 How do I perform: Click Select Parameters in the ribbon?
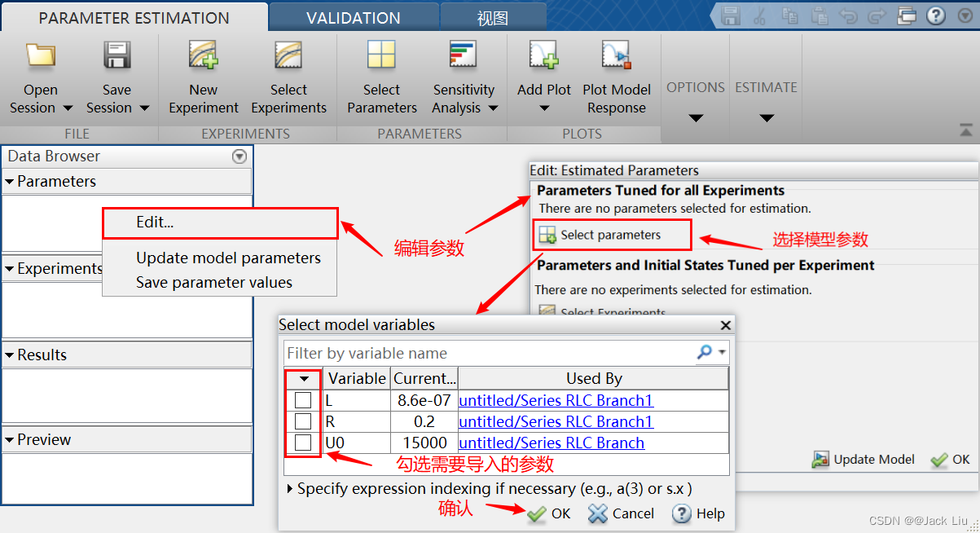coord(381,78)
